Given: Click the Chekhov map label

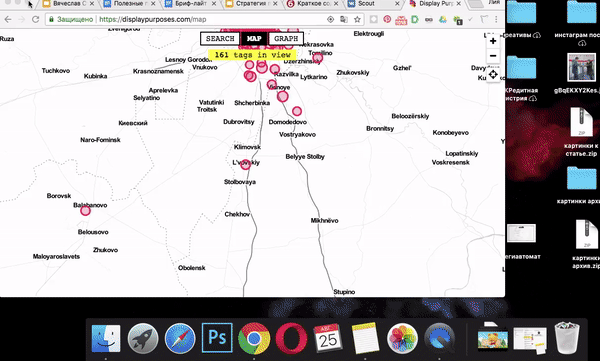Looking at the screenshot, I should (237, 214).
